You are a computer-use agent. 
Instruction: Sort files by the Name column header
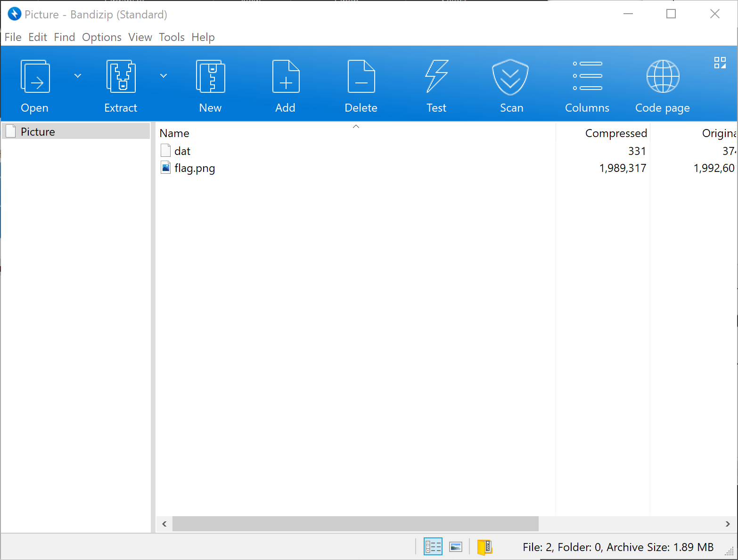click(174, 133)
